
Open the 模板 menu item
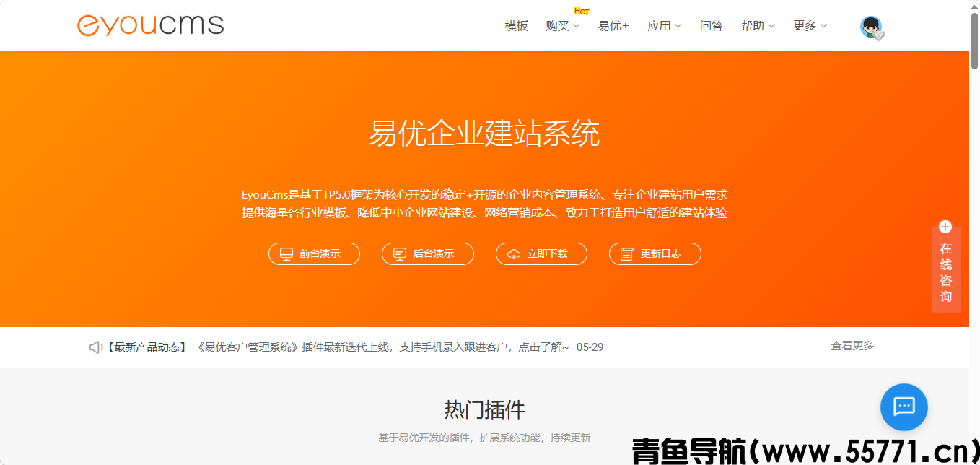click(x=517, y=26)
